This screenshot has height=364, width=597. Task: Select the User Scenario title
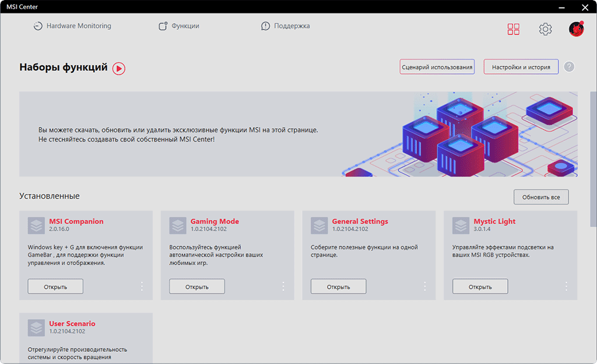72,324
